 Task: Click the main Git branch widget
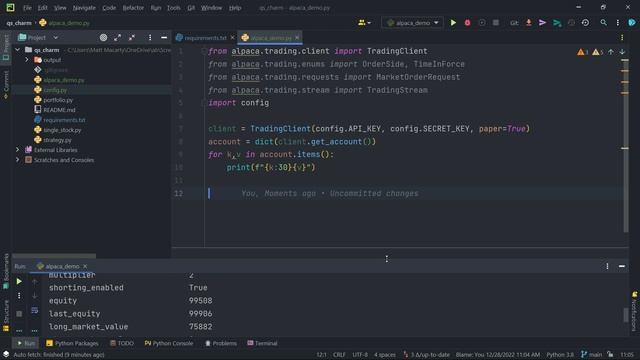pos(591,355)
